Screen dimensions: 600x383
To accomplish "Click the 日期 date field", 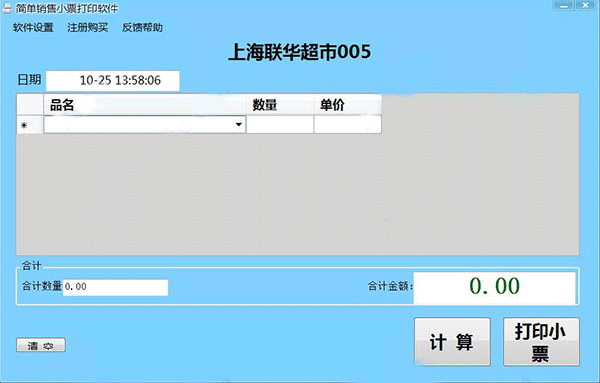I will point(113,81).
